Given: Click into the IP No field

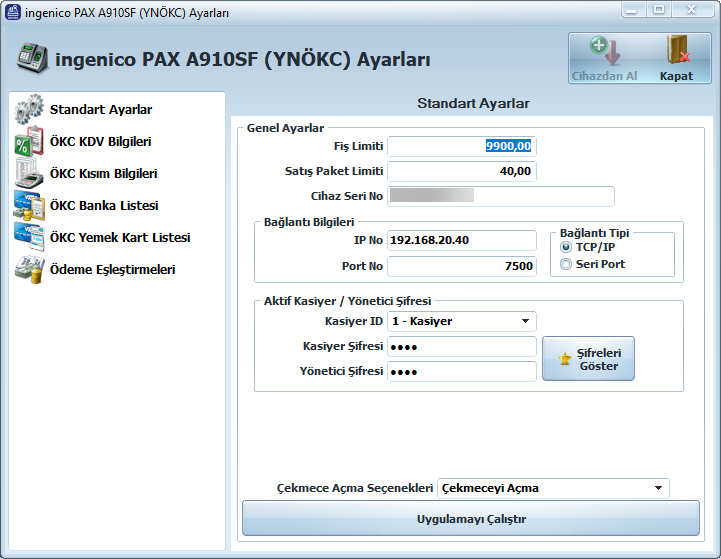Looking at the screenshot, I should [x=462, y=241].
